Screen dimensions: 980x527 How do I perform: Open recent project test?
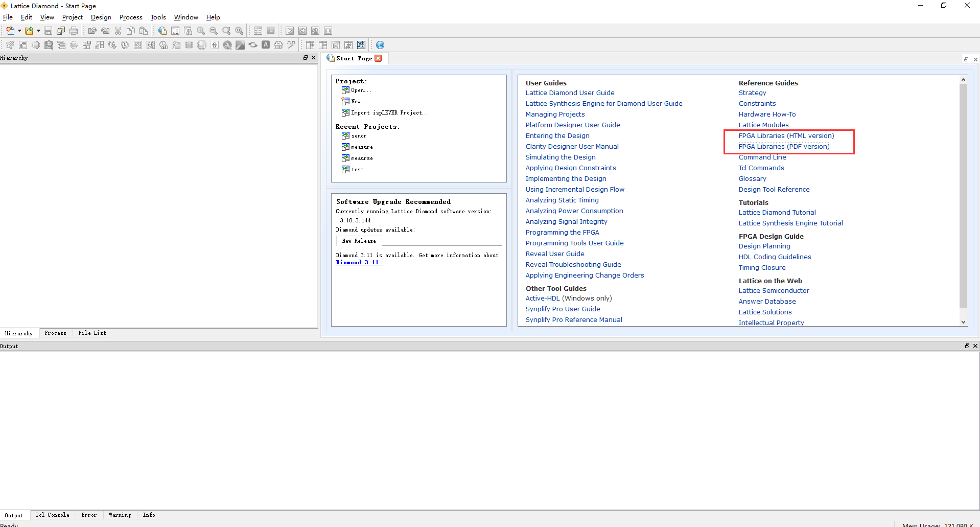(353, 170)
